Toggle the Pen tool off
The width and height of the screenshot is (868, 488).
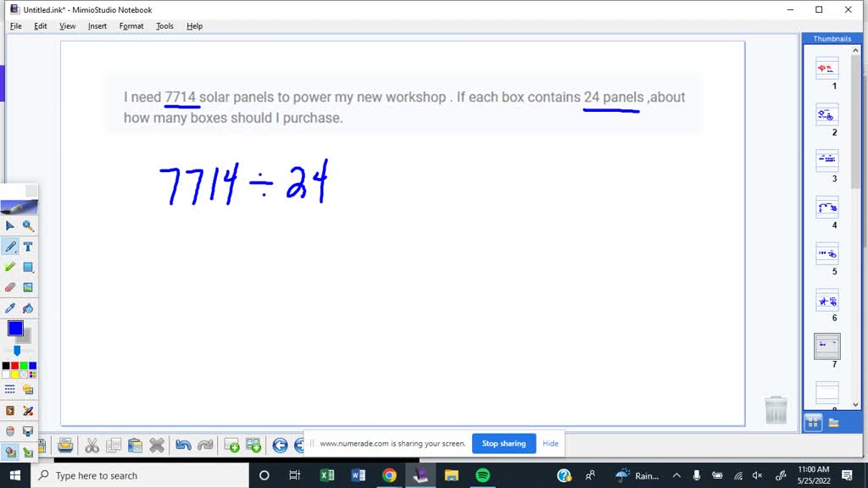(9, 248)
